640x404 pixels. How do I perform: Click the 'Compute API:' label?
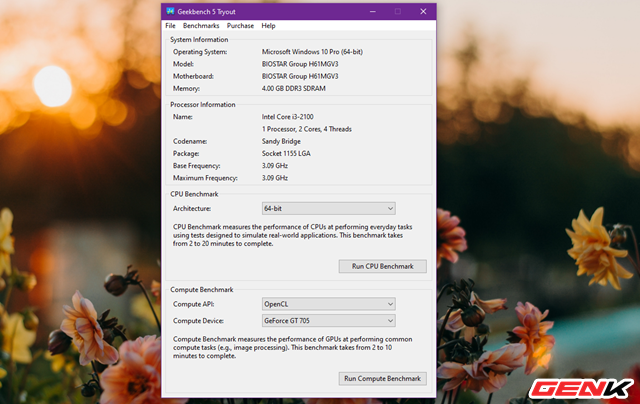193,304
